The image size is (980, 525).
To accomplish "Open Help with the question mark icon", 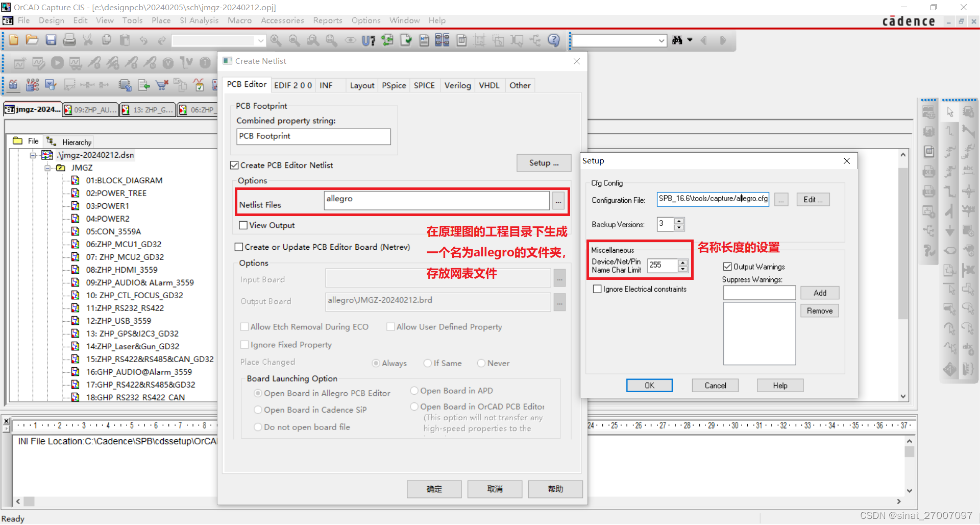I will tap(553, 40).
